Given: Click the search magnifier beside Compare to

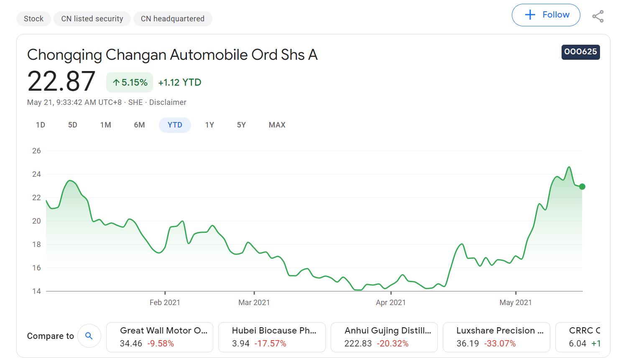Looking at the screenshot, I should pos(89,336).
